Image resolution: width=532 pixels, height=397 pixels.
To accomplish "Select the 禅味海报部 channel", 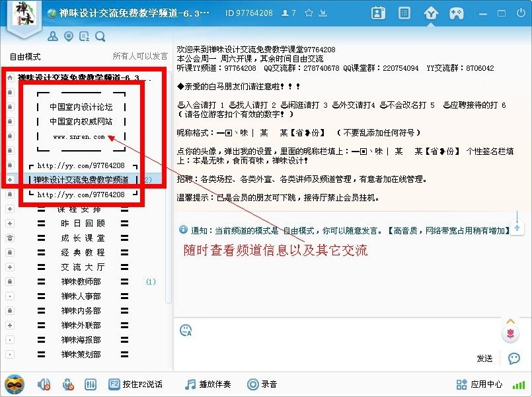I will (83, 340).
